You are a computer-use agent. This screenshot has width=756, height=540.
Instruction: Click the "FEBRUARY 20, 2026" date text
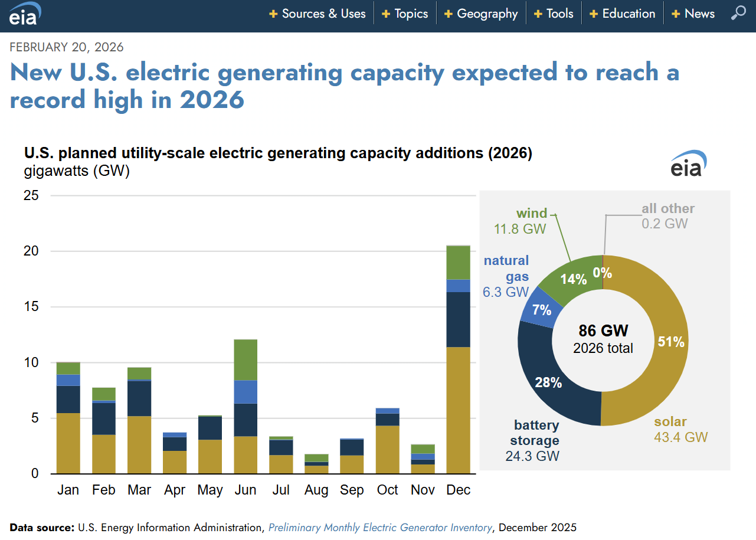tap(67, 47)
